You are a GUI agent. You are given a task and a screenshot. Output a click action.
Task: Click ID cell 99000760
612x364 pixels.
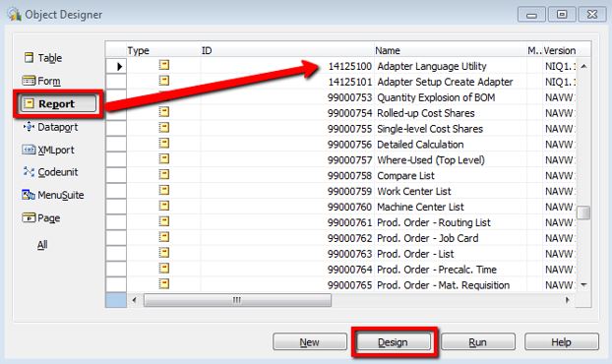pyautogui.click(x=349, y=207)
